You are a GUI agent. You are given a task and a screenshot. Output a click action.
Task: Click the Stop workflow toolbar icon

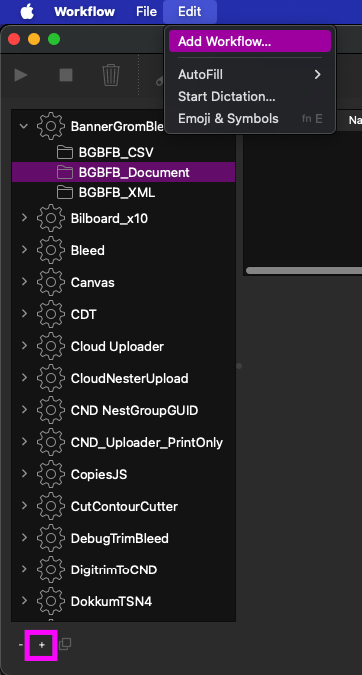coord(66,75)
